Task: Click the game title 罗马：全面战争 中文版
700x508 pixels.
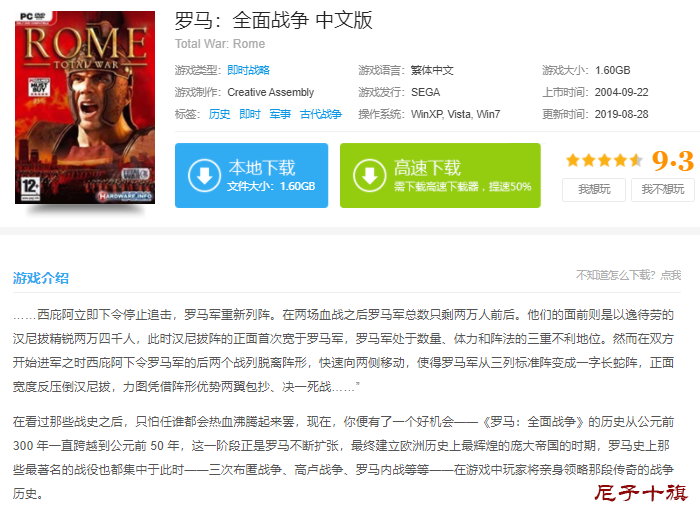Action: (273, 21)
